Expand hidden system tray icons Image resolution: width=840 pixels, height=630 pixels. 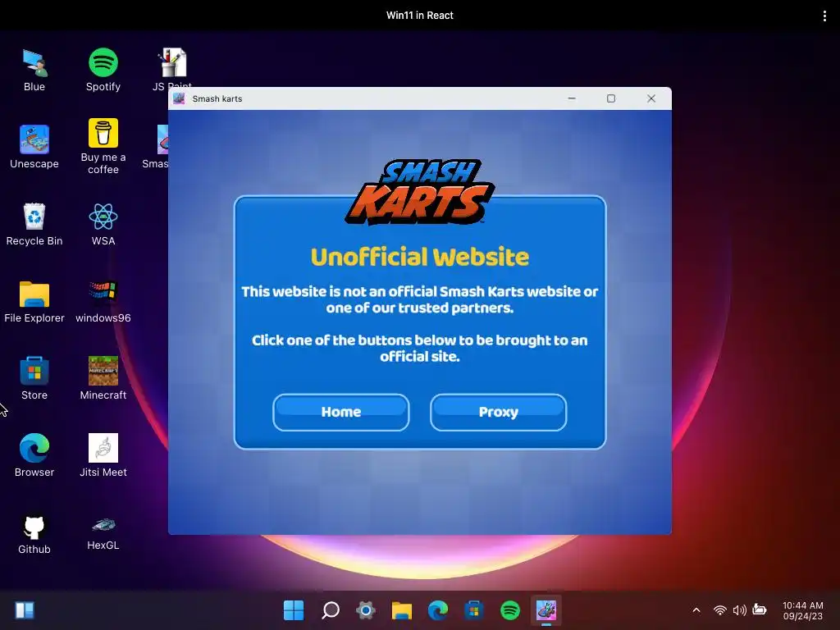pyautogui.click(x=696, y=610)
